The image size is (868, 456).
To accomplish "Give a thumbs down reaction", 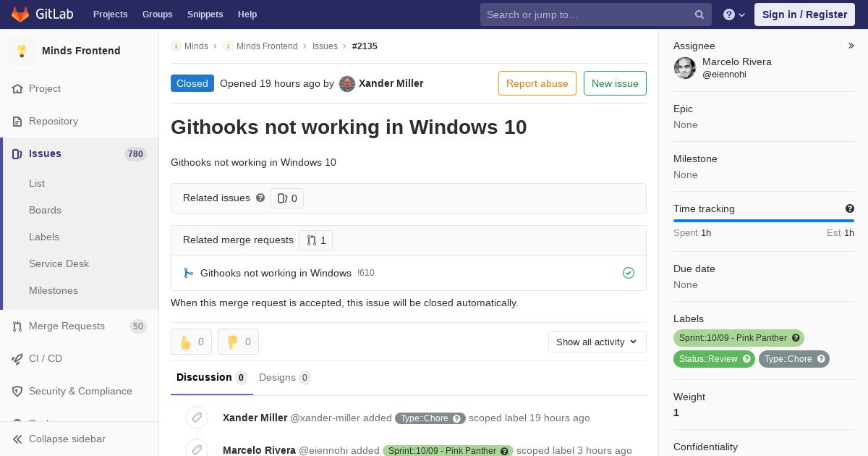I will coord(238,342).
